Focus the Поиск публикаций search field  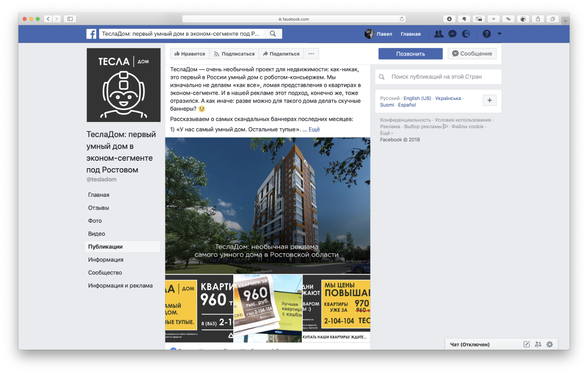(438, 77)
